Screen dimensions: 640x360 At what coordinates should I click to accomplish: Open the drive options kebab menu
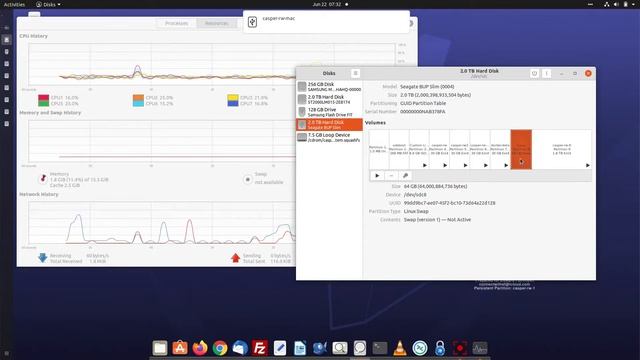(x=547, y=73)
